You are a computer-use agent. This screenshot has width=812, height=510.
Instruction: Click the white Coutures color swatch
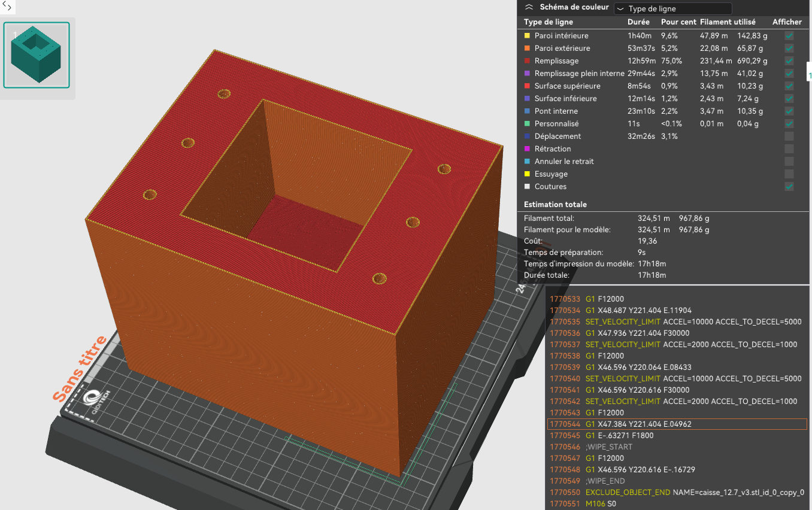(x=527, y=187)
